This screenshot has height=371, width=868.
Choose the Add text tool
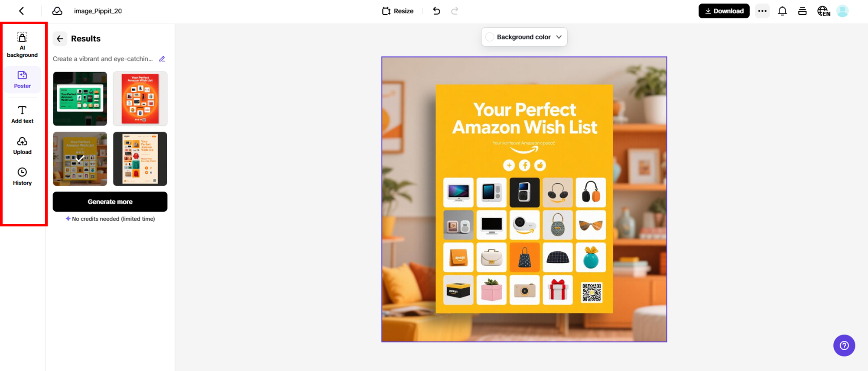coord(22,114)
